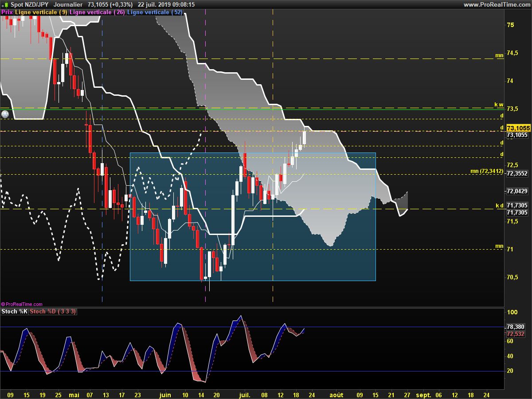Click the août label on the date axis
532x399 pixels.
click(x=336, y=394)
